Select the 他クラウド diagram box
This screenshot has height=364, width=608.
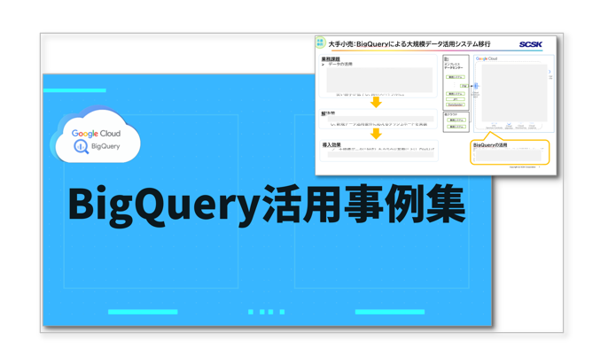click(456, 121)
